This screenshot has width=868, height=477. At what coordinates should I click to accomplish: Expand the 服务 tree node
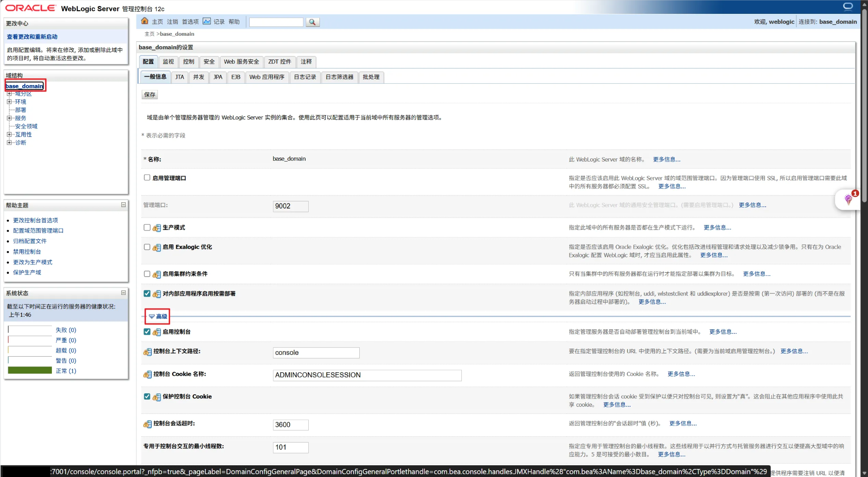tap(9, 118)
